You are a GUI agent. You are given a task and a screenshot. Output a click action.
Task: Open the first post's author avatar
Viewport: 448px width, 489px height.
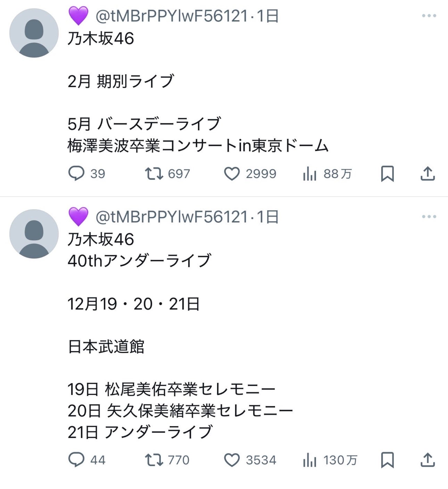pyautogui.click(x=34, y=33)
